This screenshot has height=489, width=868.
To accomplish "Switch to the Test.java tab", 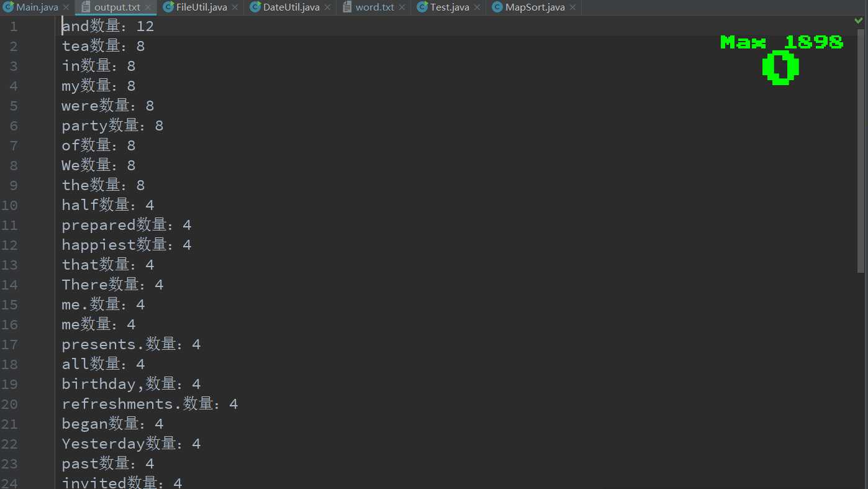I will point(450,7).
